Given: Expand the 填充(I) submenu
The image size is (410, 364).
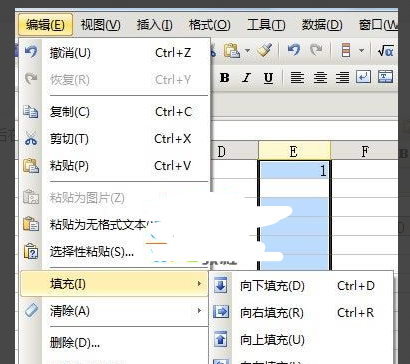Looking at the screenshot, I should pos(114,284).
